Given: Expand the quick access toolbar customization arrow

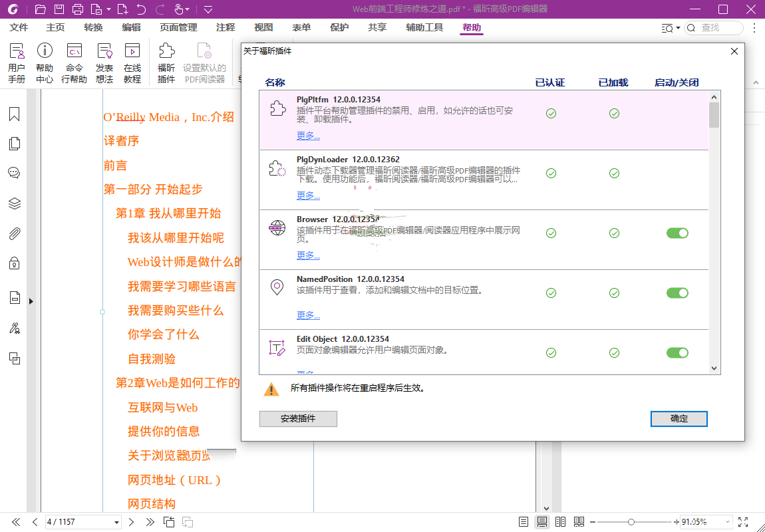Looking at the screenshot, I should [208, 9].
